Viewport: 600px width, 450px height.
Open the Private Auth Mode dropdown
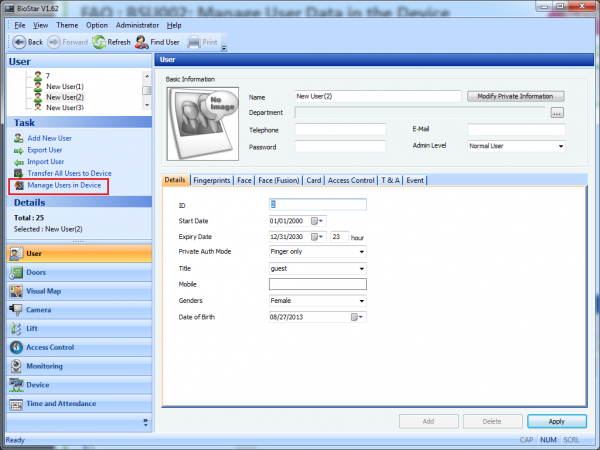(x=360, y=252)
